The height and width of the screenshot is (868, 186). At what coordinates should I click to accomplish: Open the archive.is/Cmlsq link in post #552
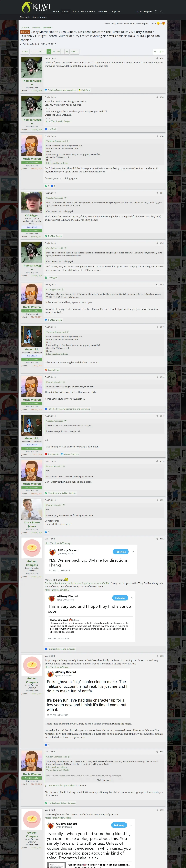coord(57,543)
